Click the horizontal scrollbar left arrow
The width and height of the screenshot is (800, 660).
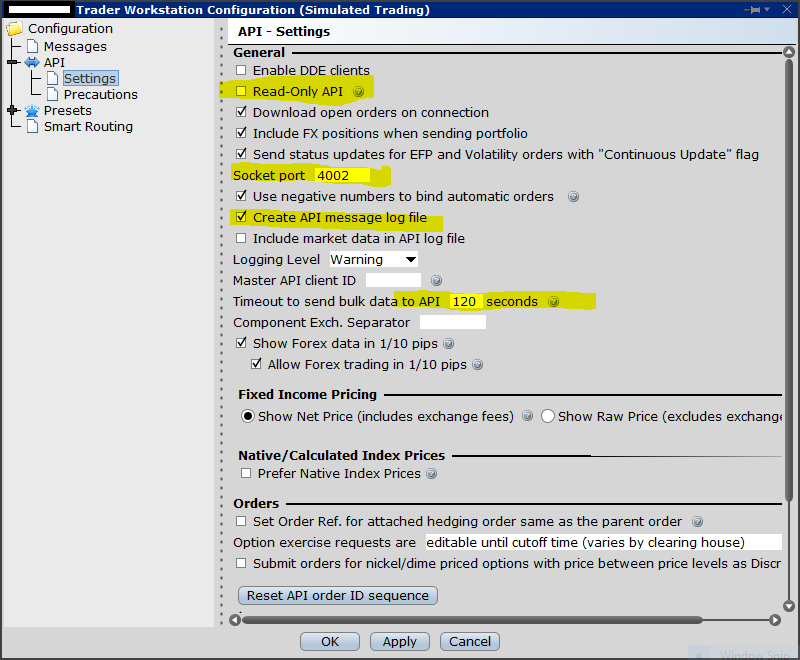click(x=235, y=620)
